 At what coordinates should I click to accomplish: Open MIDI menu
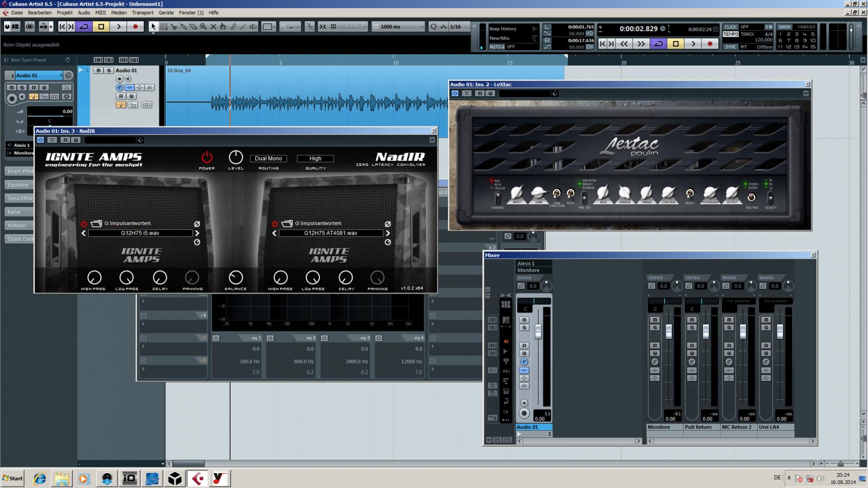point(100,12)
